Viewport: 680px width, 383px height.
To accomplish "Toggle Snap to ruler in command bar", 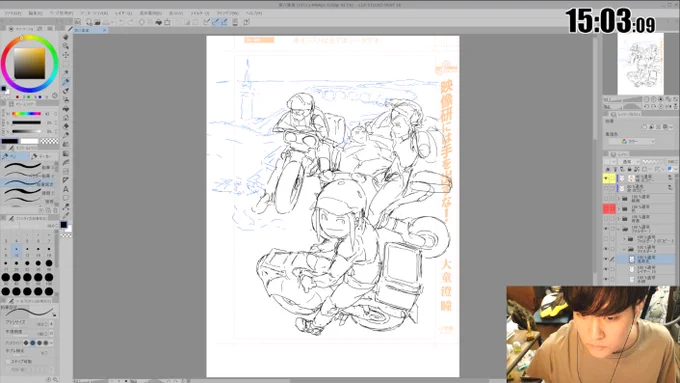I will pos(206,22).
